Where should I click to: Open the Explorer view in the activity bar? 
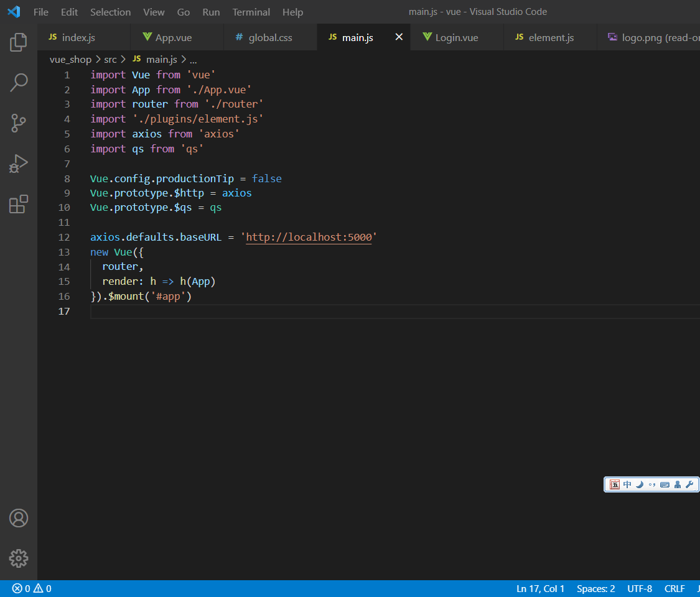click(x=18, y=42)
